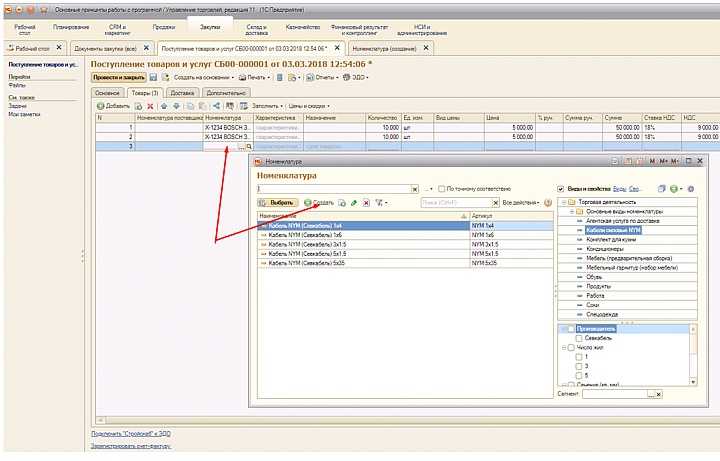This screenshot has height=461, width=720.
Task: Mark item for deletion in Номенклатура window
Action: point(366,202)
